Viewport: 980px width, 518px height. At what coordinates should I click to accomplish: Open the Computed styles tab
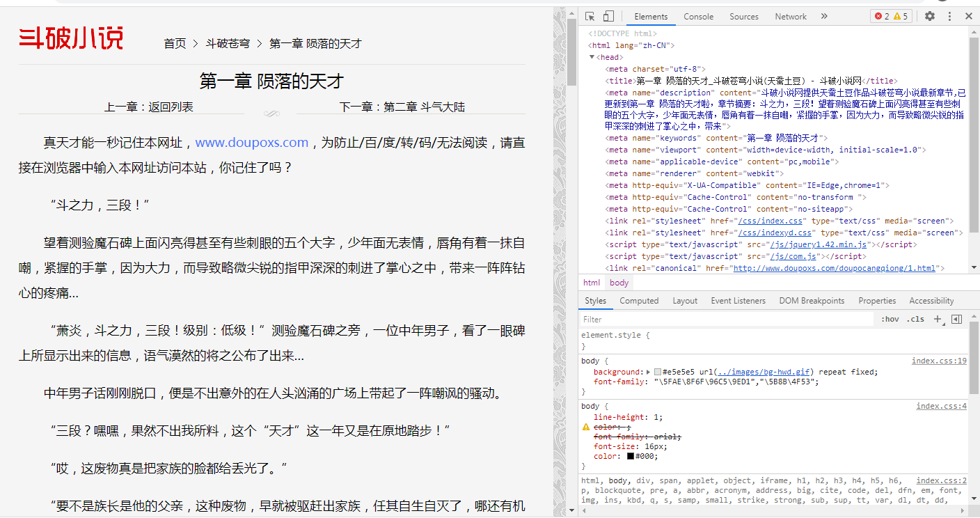point(639,301)
